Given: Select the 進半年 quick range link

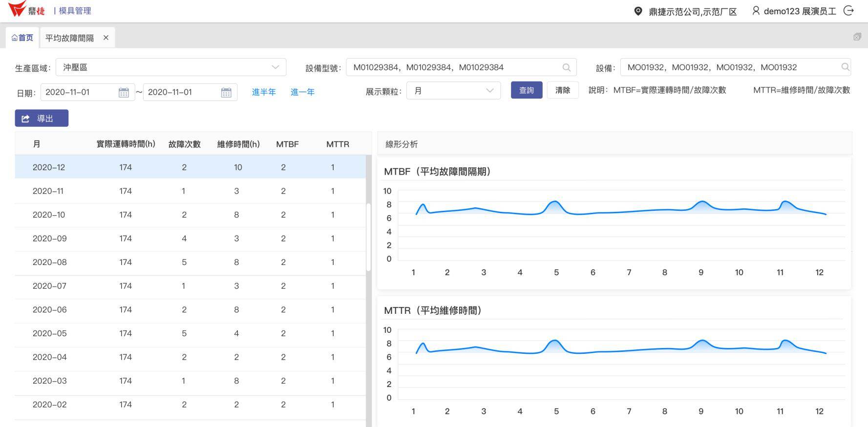Looking at the screenshot, I should (x=264, y=92).
